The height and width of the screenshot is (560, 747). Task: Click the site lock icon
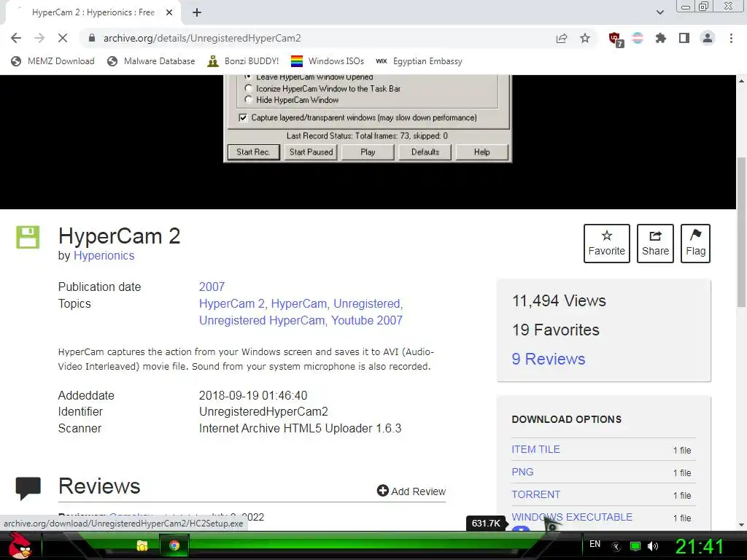pos(92,38)
